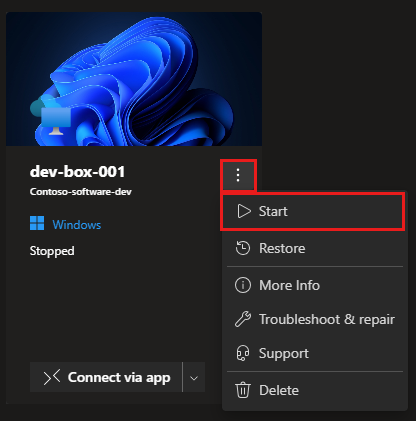Screen dimensions: 416x421
Task: Click the dev-box-001 title
Action: click(77, 172)
